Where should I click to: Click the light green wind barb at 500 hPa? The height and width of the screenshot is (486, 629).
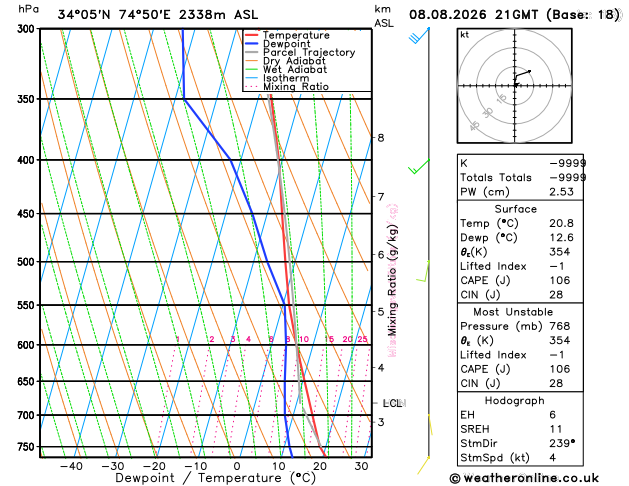pyautogui.click(x=423, y=271)
